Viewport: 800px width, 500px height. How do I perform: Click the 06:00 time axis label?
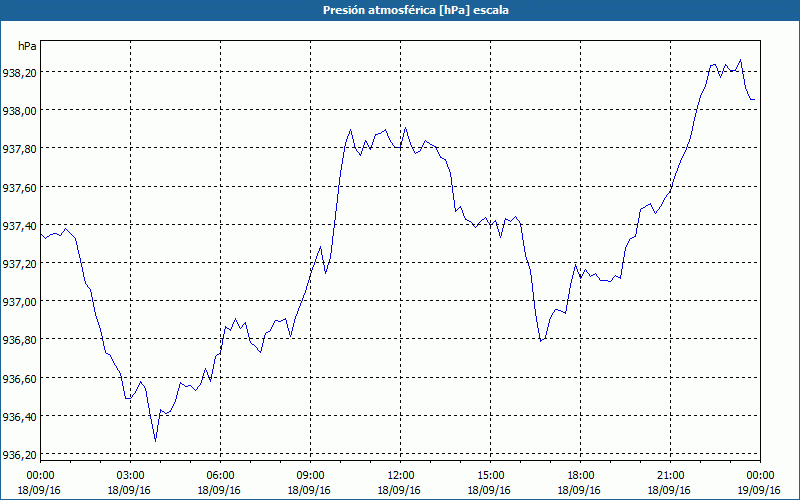pyautogui.click(x=220, y=476)
